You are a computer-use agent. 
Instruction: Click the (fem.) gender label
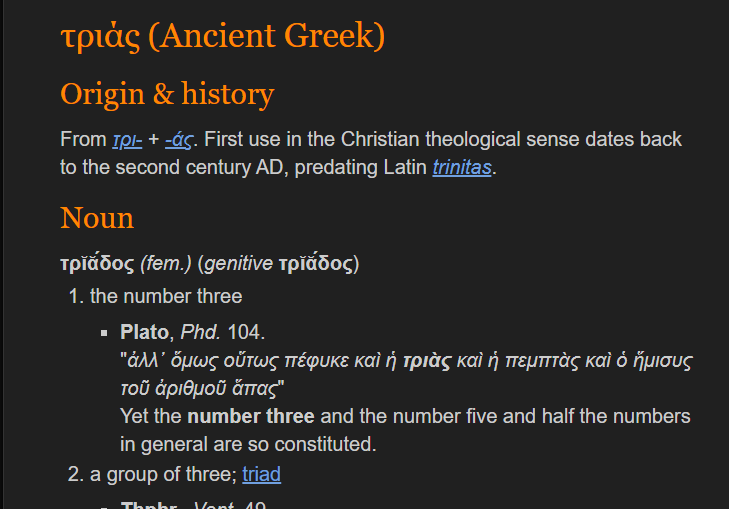166,264
